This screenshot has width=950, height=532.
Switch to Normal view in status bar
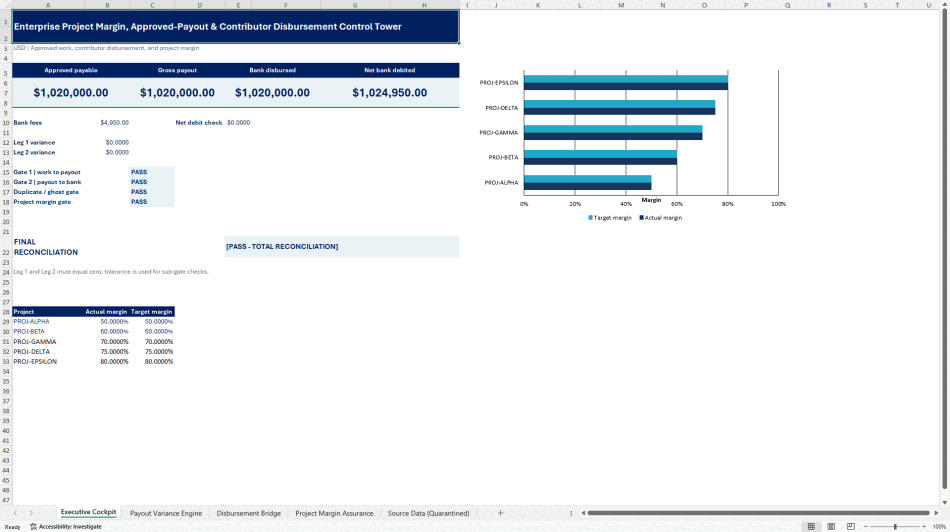pyautogui.click(x=811, y=527)
